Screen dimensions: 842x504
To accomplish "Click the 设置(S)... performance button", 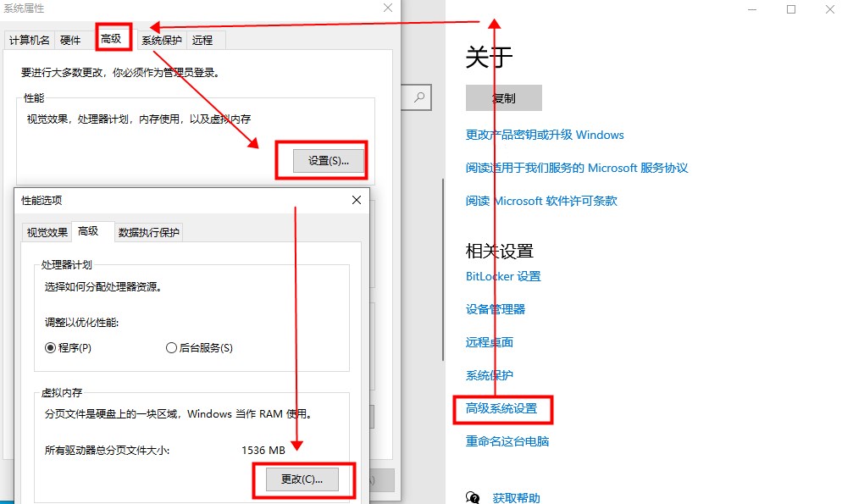I will click(329, 160).
